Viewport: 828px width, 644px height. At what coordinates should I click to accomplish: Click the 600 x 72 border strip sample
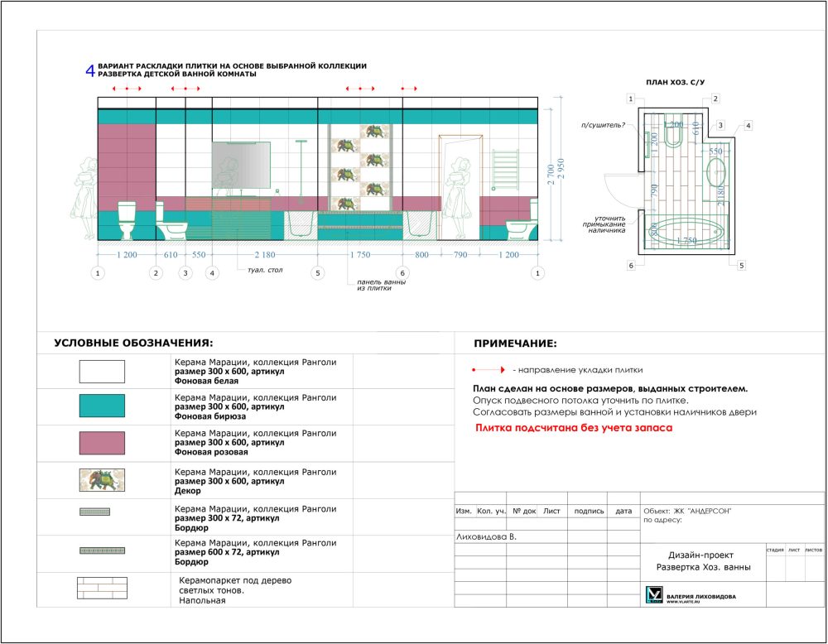102,550
